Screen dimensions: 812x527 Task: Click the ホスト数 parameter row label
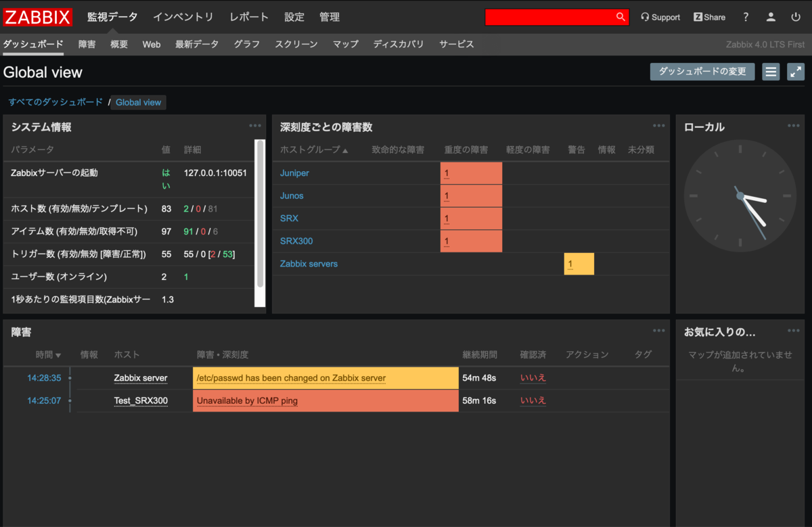79,208
